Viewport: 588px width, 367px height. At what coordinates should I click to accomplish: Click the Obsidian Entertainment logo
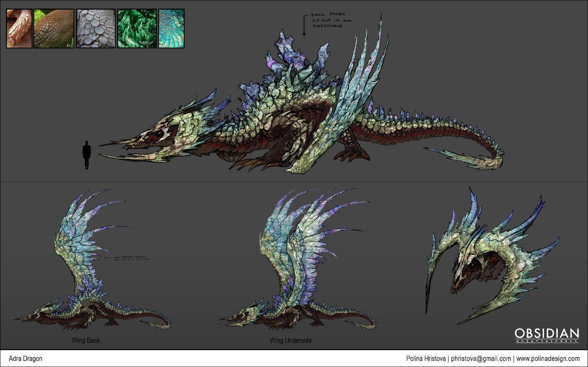[x=546, y=335]
